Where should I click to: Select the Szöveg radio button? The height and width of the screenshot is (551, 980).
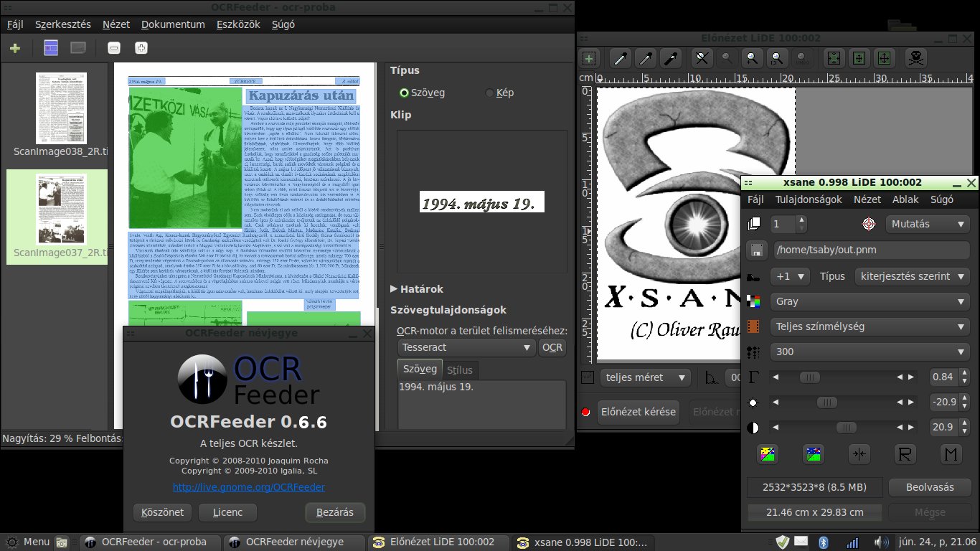pos(404,93)
